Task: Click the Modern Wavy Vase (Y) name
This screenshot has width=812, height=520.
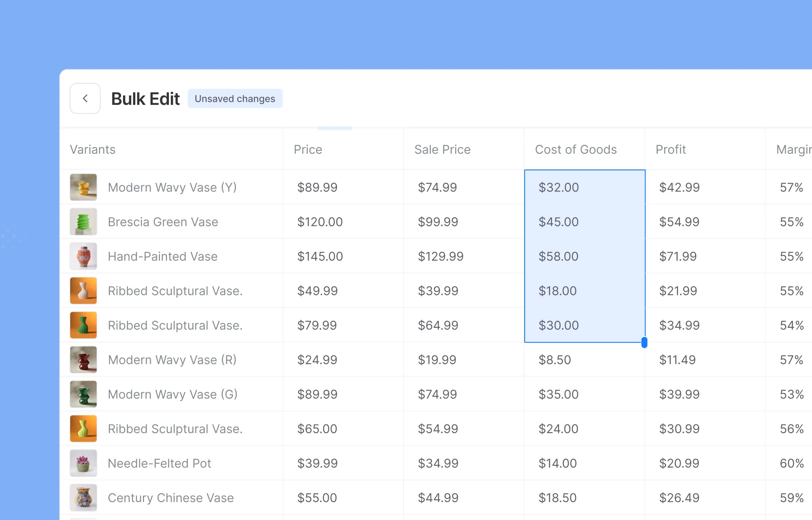Action: coord(172,187)
